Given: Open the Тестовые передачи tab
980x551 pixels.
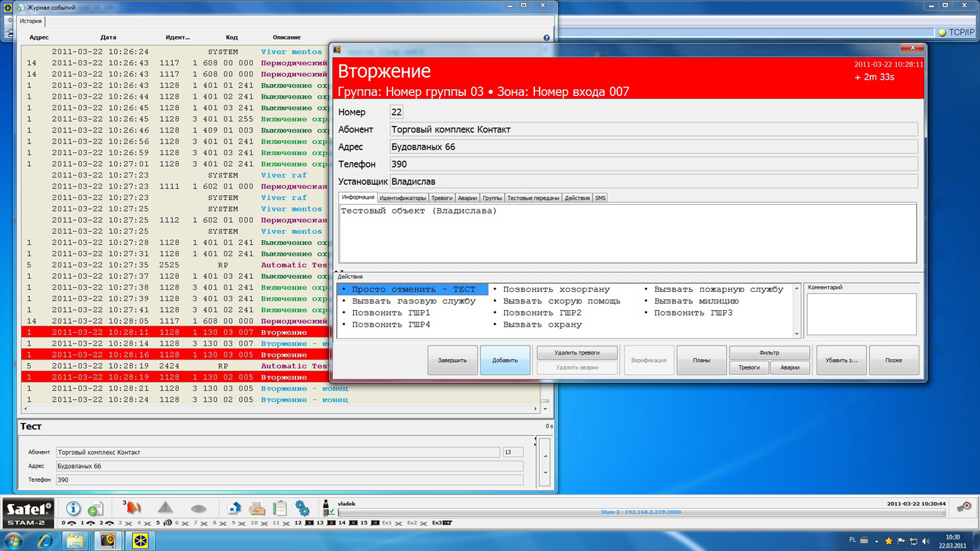Looking at the screenshot, I should point(533,198).
